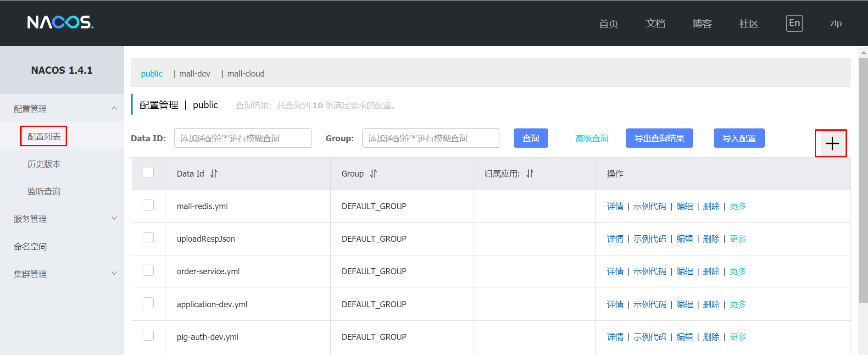868x355 pixels.
Task: Open 更多 for application-dev.yml
Action: [x=738, y=305]
